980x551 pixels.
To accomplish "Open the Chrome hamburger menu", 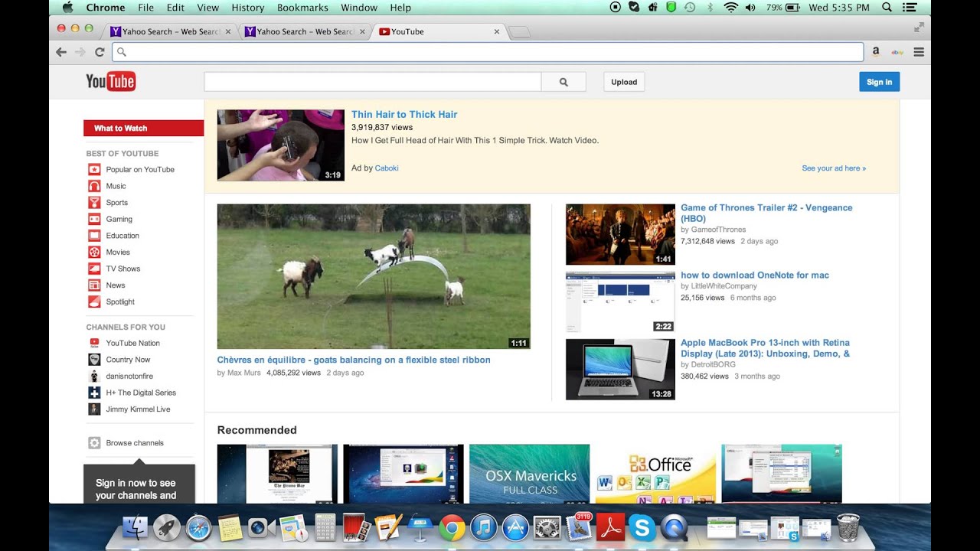I will [x=919, y=52].
